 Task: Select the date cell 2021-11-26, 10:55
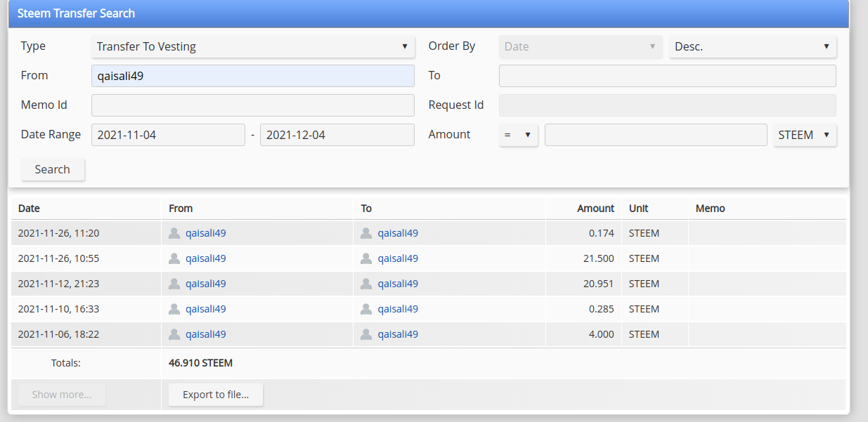coord(58,258)
